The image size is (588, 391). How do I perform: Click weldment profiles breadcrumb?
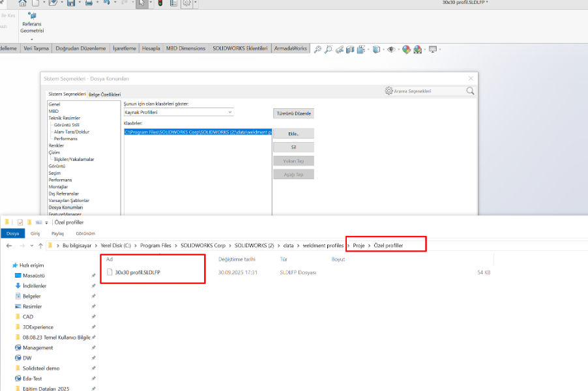323,246
